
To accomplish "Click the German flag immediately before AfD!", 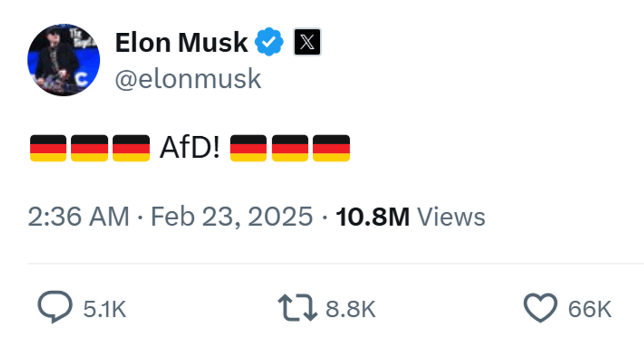I will [x=131, y=148].
